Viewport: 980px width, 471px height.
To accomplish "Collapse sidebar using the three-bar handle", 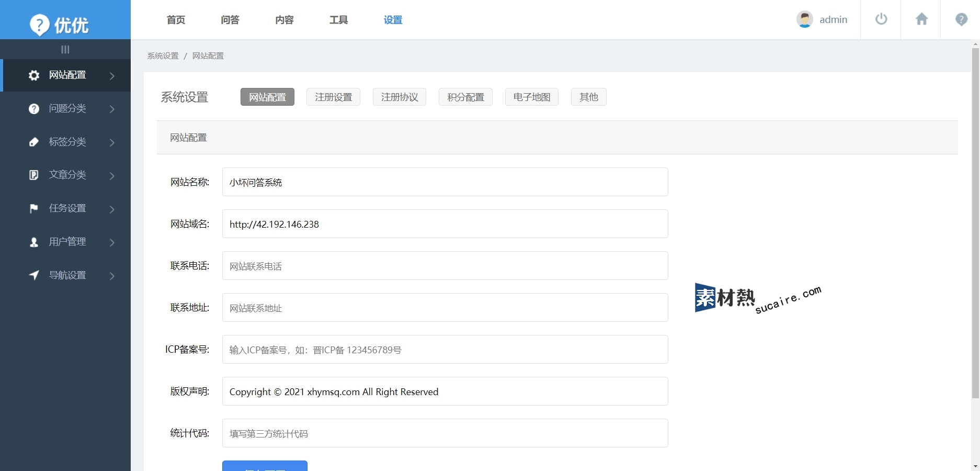I will click(x=65, y=49).
